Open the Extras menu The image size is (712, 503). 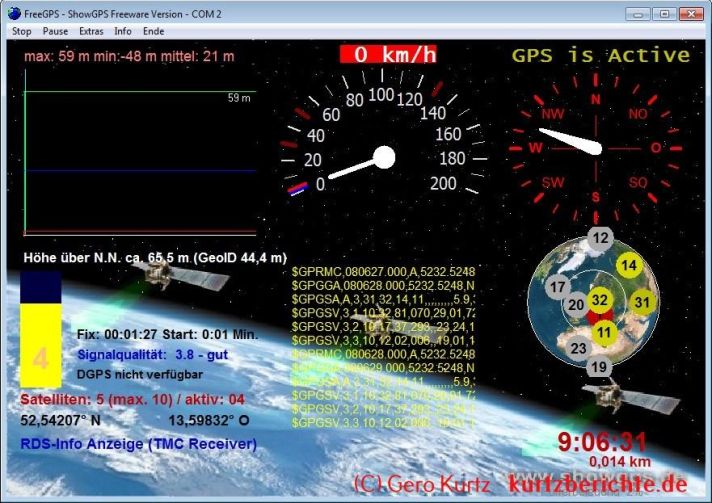tap(91, 31)
